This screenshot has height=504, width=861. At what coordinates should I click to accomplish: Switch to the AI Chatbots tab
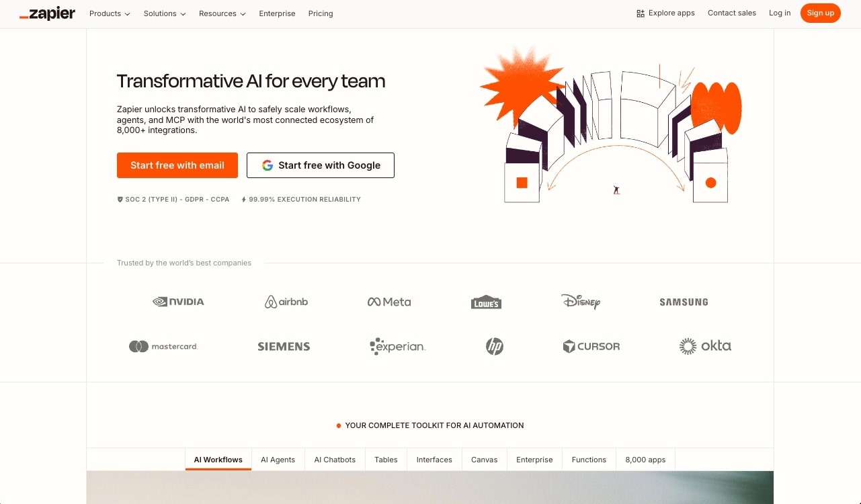coord(335,460)
